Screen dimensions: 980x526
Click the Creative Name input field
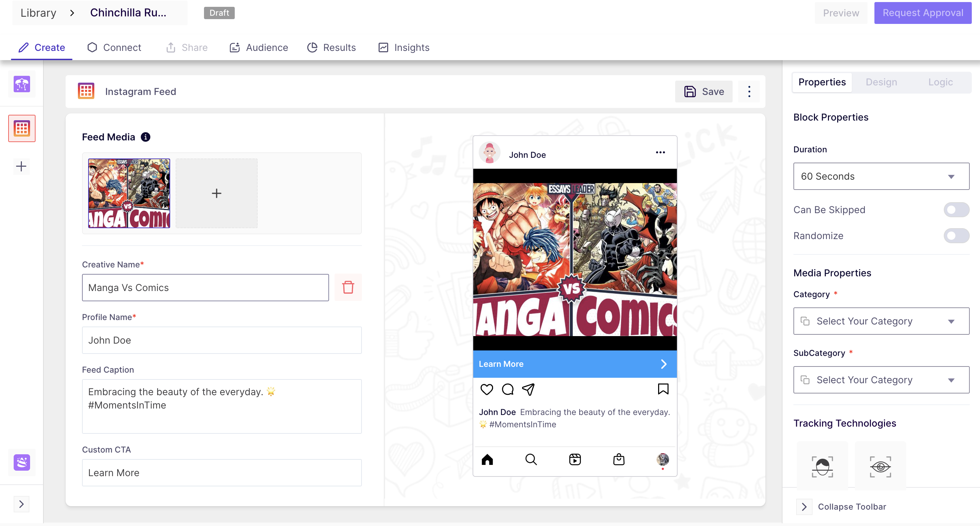point(205,288)
